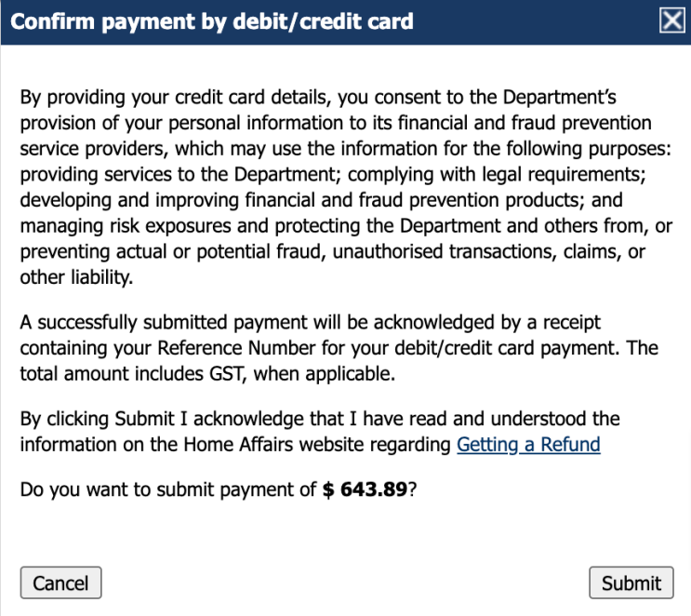This screenshot has width=691, height=616.
Task: Cancel the card payment
Action: [60, 583]
